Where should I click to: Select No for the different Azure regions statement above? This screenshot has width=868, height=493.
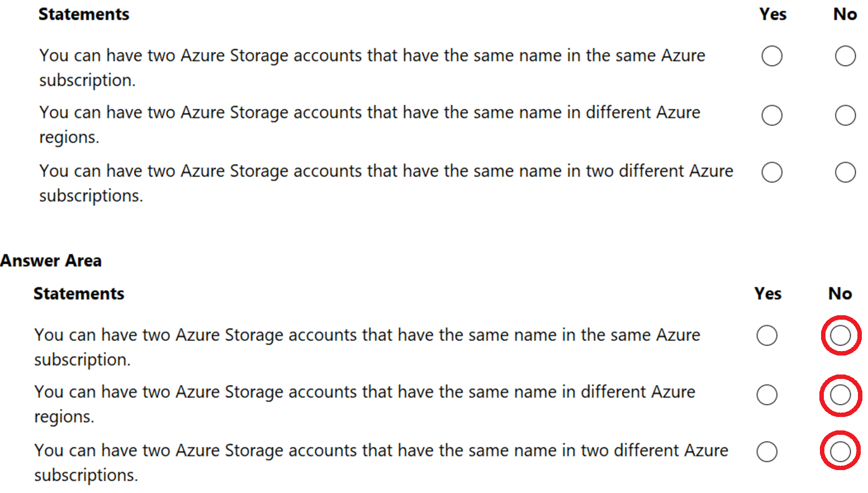tap(845, 115)
